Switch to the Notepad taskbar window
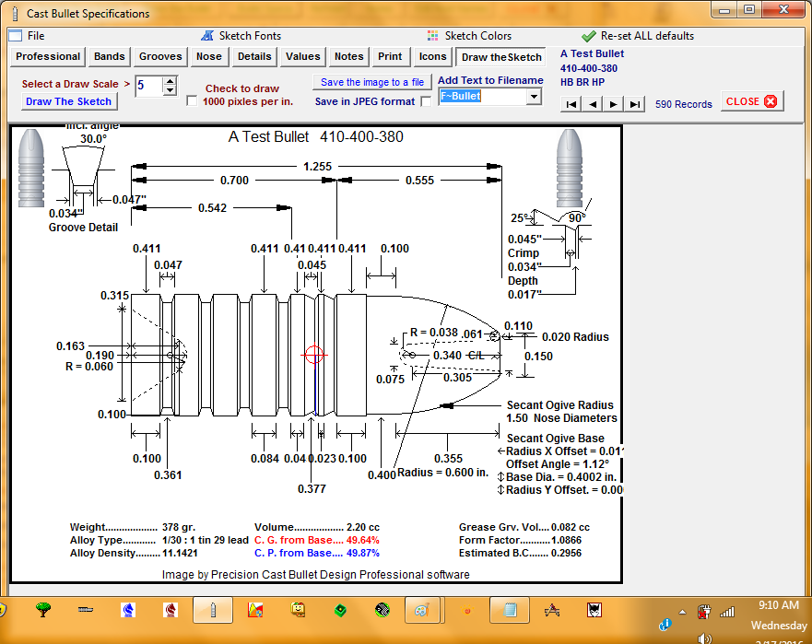The height and width of the screenshot is (644, 812). pos(510,610)
